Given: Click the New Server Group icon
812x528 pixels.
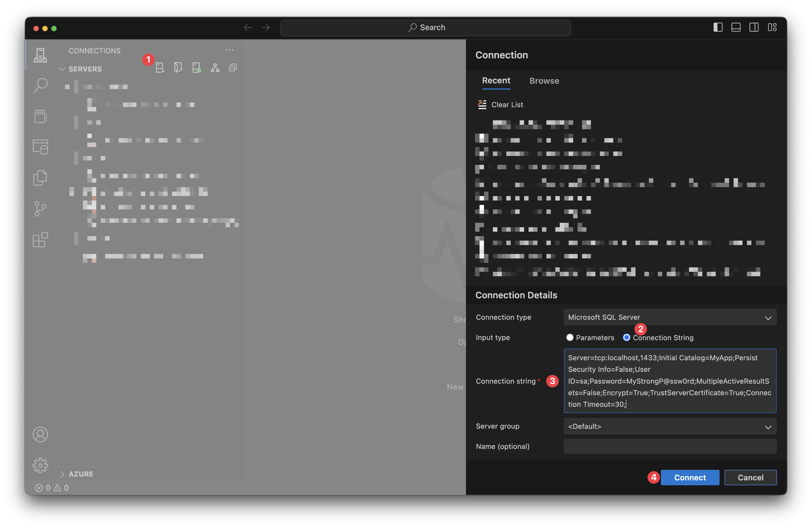Looking at the screenshot, I should tap(178, 68).
